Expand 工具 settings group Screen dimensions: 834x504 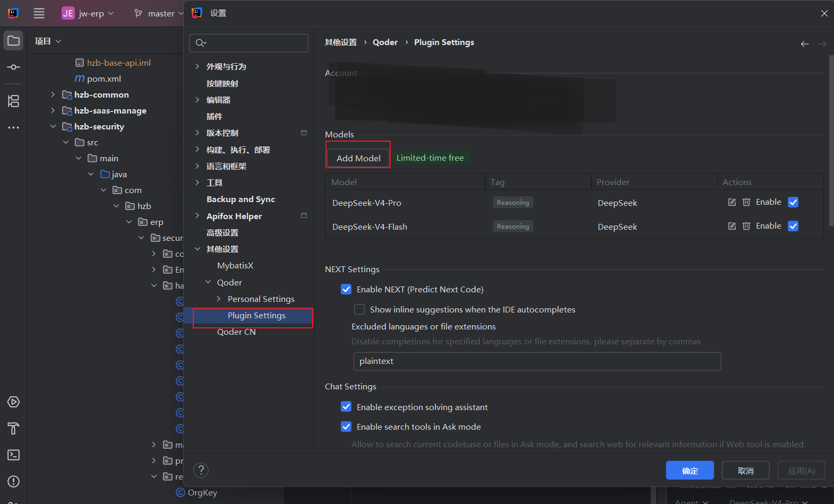197,183
